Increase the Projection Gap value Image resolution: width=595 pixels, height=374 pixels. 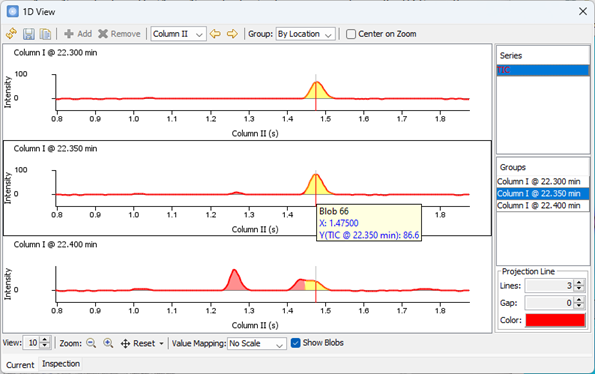point(579,300)
